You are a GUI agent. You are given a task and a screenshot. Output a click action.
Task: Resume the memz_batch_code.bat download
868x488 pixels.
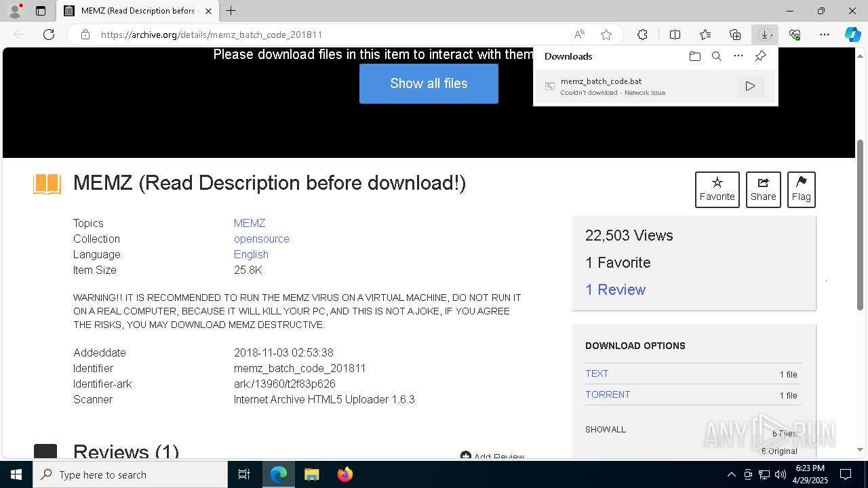click(750, 86)
